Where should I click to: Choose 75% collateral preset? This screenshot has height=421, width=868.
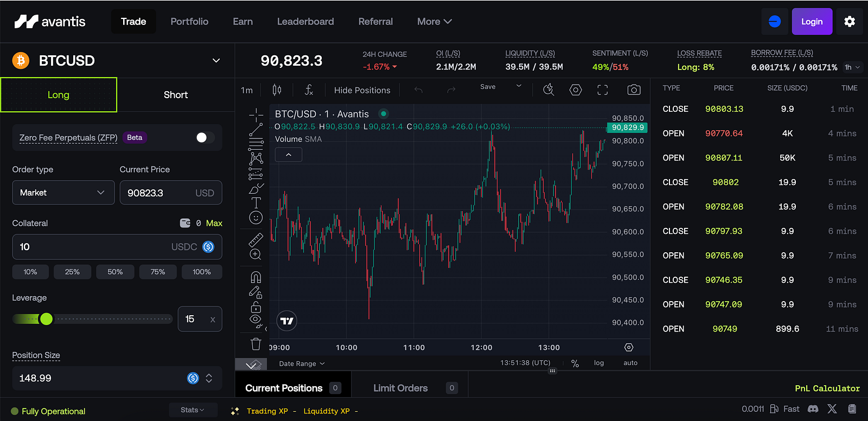click(158, 272)
